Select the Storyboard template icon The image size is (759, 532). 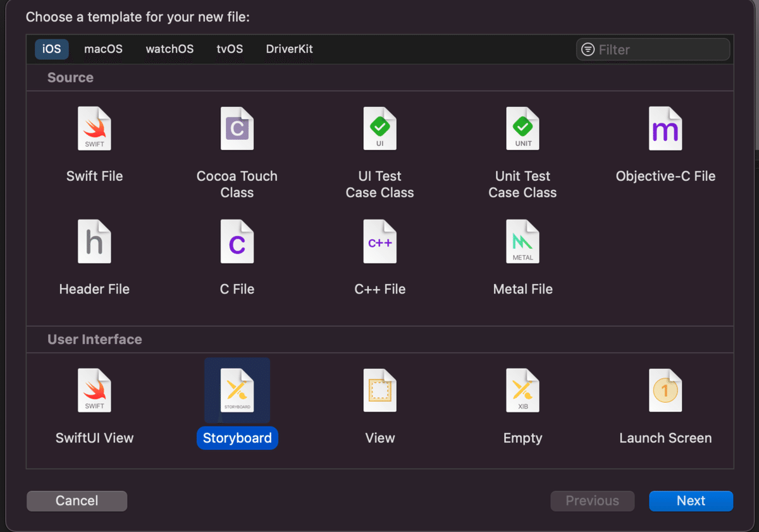click(237, 391)
